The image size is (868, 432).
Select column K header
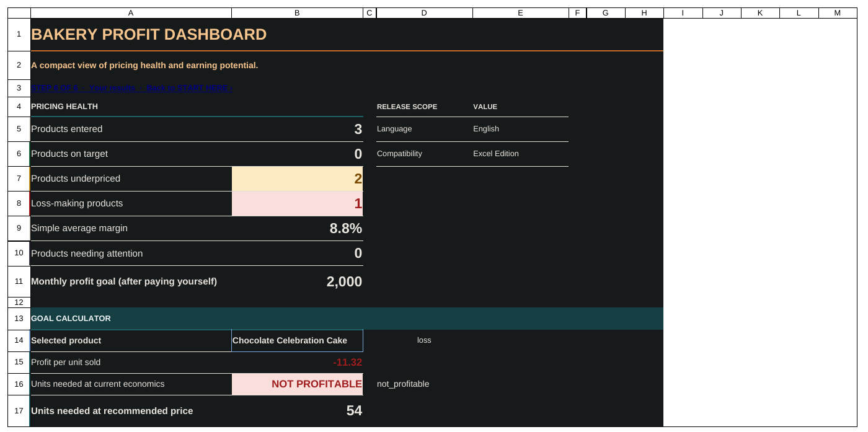click(x=760, y=13)
